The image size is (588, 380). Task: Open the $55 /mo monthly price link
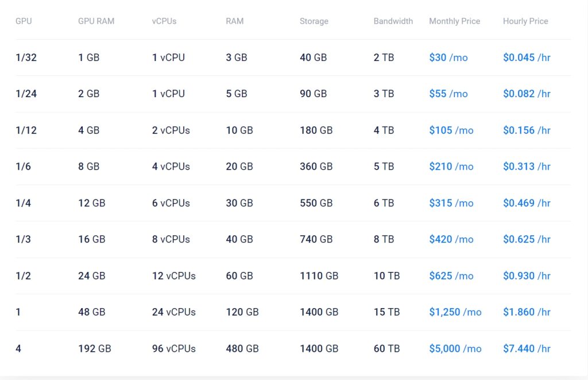point(448,94)
